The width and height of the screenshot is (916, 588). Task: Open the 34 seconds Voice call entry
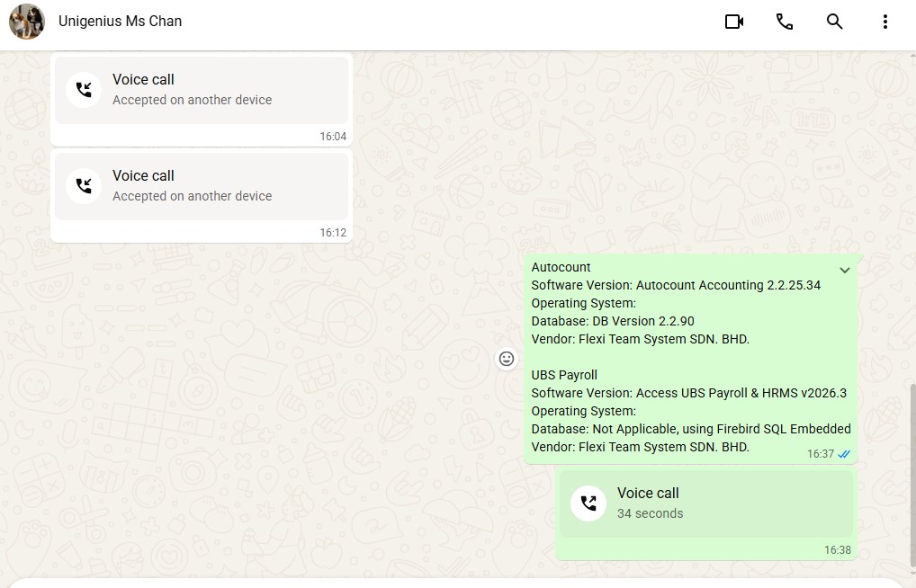[706, 503]
